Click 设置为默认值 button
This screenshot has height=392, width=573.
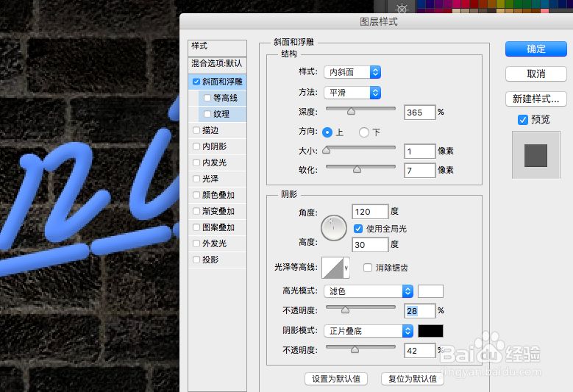336,379
